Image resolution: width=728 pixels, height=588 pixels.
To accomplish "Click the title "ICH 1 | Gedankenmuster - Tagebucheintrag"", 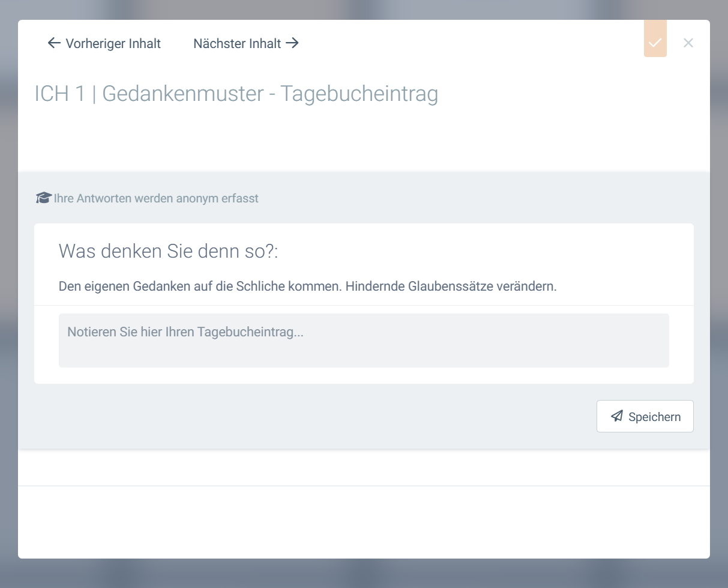I will tap(236, 94).
